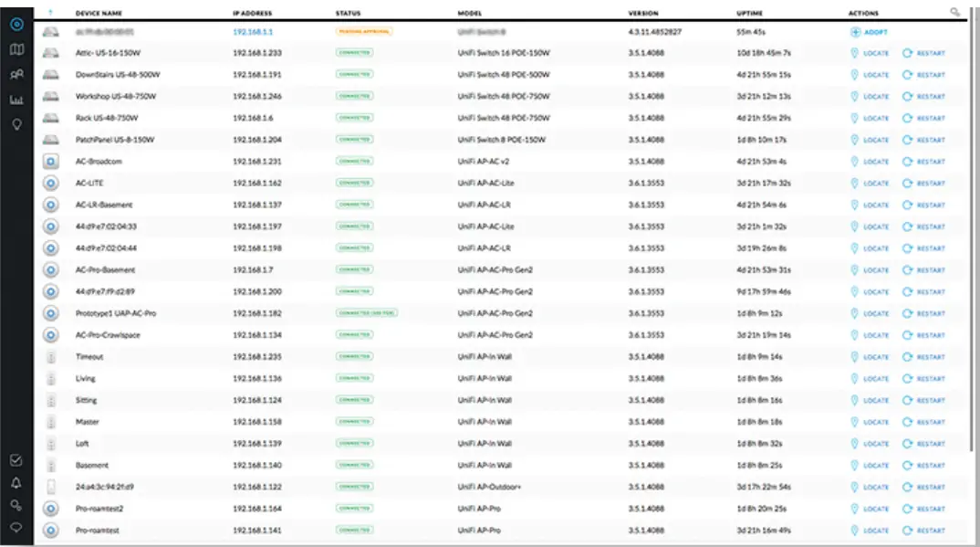Select the DownStairs US-48-500W switch icon

pos(50,75)
